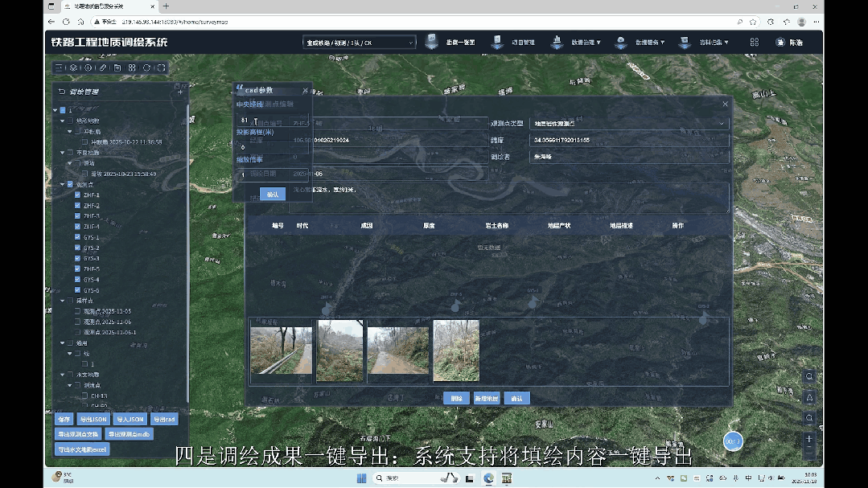Click the map search magnifier icon at right
This screenshot has width=868, height=488.
coord(809,376)
